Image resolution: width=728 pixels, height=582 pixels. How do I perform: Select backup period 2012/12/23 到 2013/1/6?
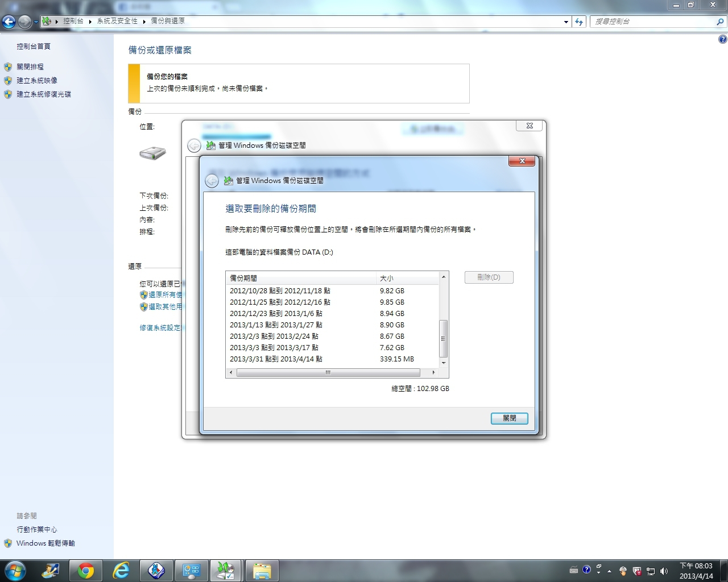(333, 313)
